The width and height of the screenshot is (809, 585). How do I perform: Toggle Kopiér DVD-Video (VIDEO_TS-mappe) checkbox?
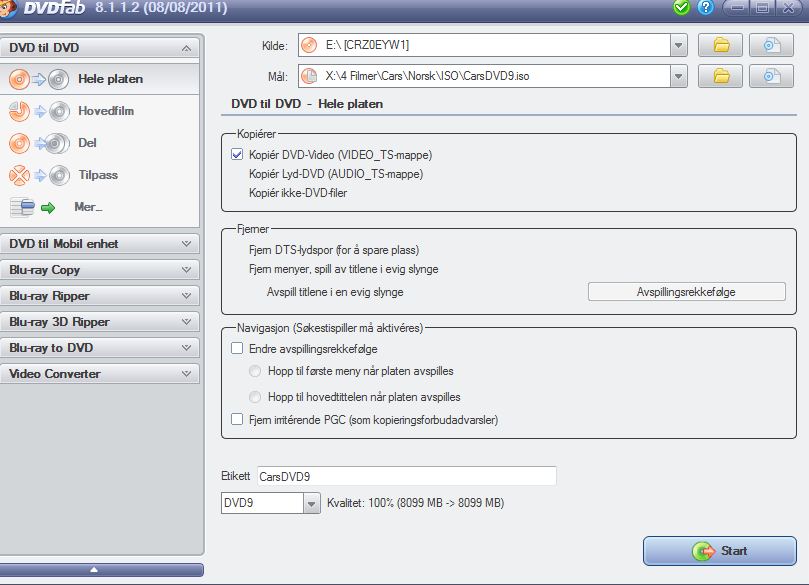pos(237,154)
